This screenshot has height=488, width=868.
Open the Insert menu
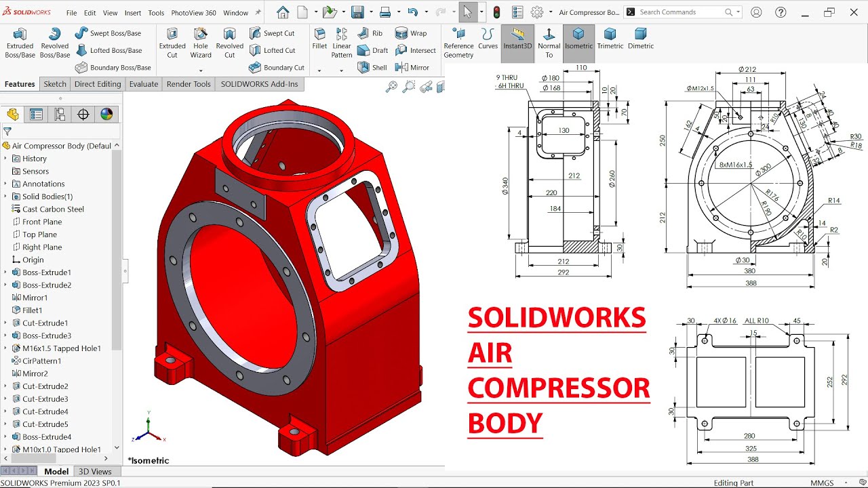(x=133, y=13)
